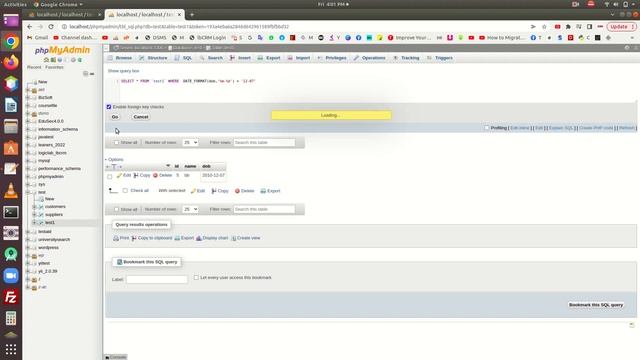Open the Import tab
Viewport: 640px width, 360px height.
coord(299,58)
